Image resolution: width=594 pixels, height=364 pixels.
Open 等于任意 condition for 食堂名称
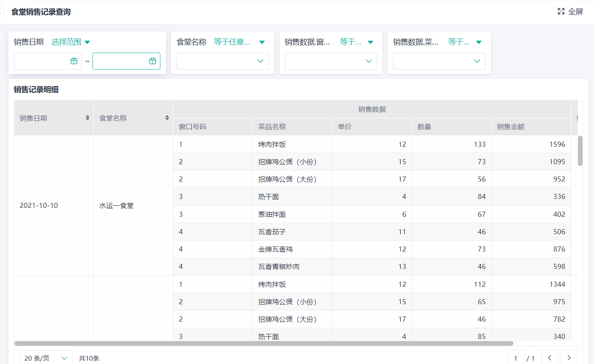239,42
